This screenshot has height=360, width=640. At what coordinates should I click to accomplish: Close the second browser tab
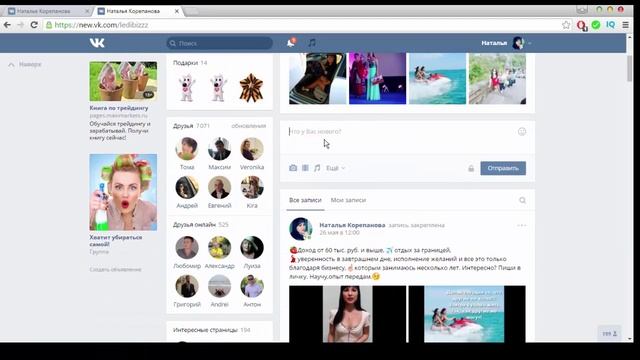177,11
